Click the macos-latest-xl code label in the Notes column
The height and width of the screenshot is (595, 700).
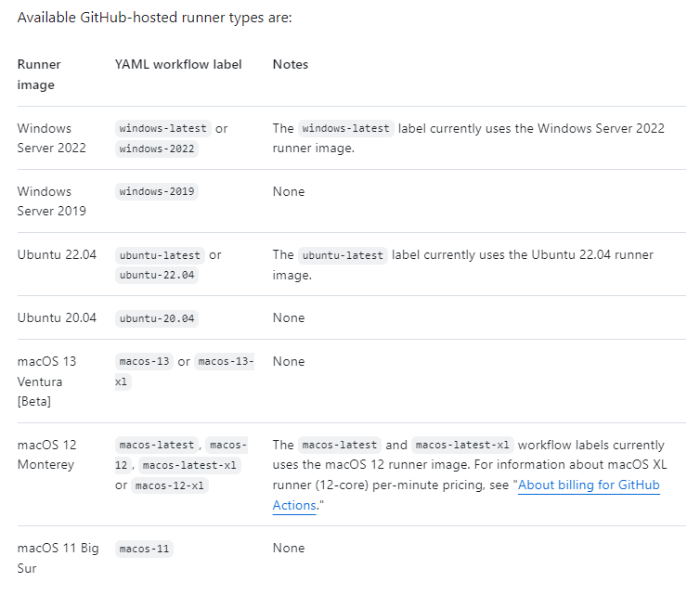click(462, 445)
